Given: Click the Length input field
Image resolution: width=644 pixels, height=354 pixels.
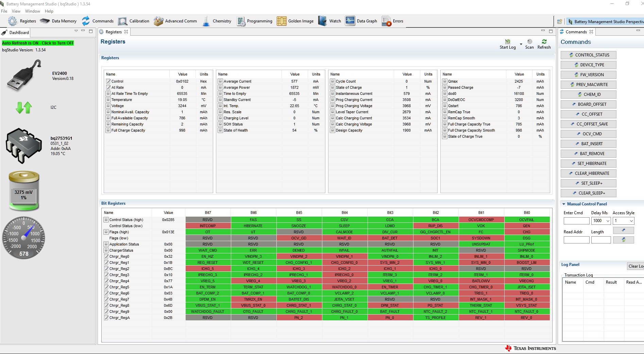Looking at the screenshot, I should 601,240.
